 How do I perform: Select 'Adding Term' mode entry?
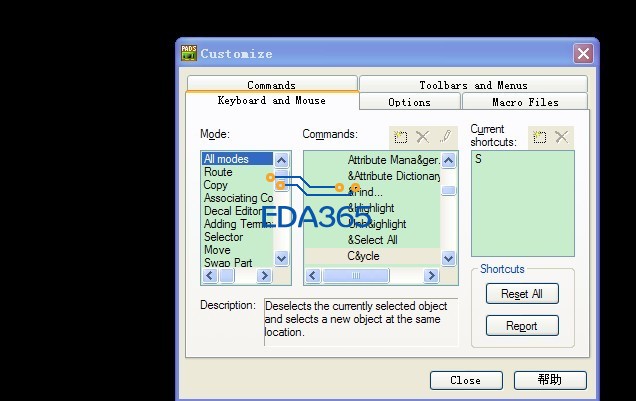(237, 224)
